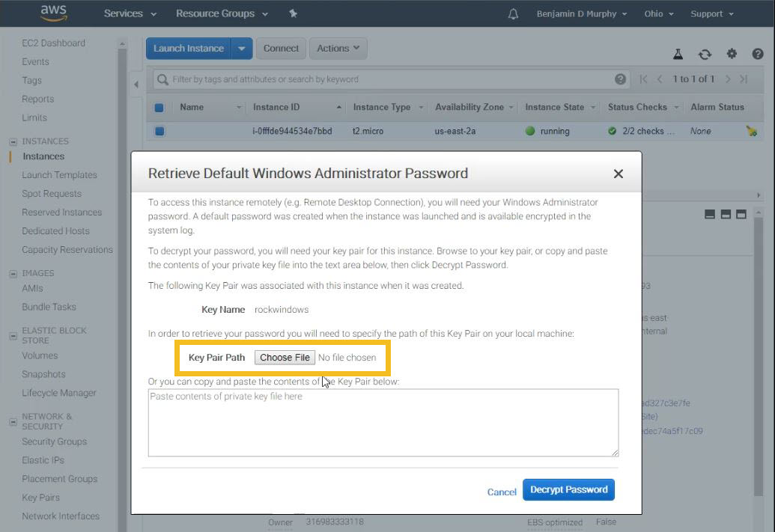Open Snapshots in sidebar
Image resolution: width=775 pixels, height=532 pixels.
pyautogui.click(x=43, y=374)
